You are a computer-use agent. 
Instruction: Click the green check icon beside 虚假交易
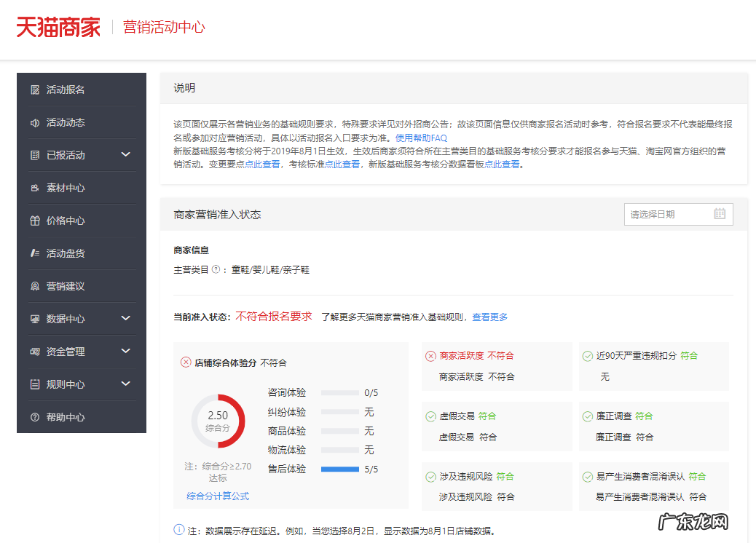click(x=430, y=416)
